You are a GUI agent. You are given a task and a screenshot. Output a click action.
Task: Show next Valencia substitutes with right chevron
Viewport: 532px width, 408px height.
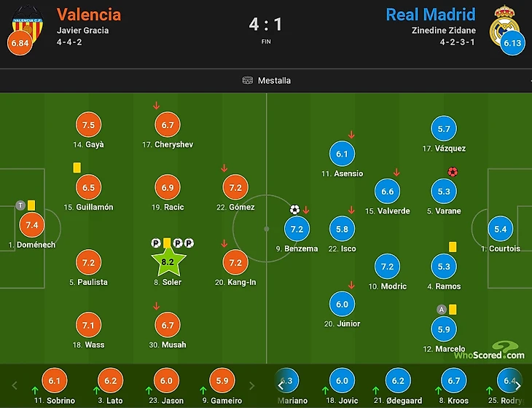click(x=251, y=385)
